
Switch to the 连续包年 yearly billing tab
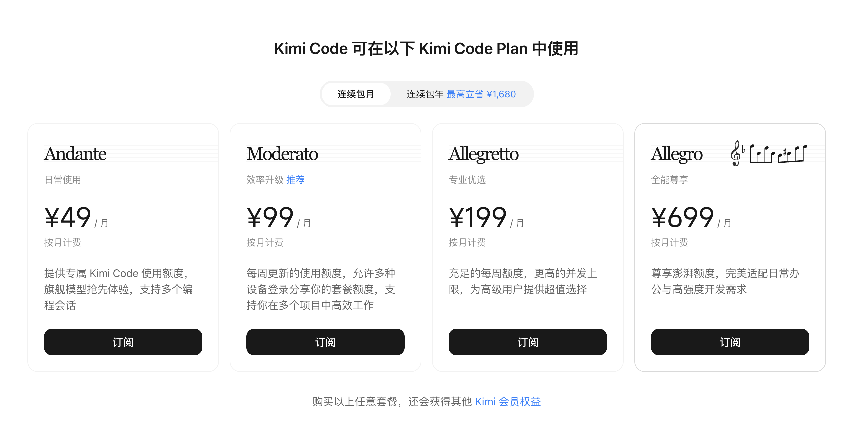425,94
